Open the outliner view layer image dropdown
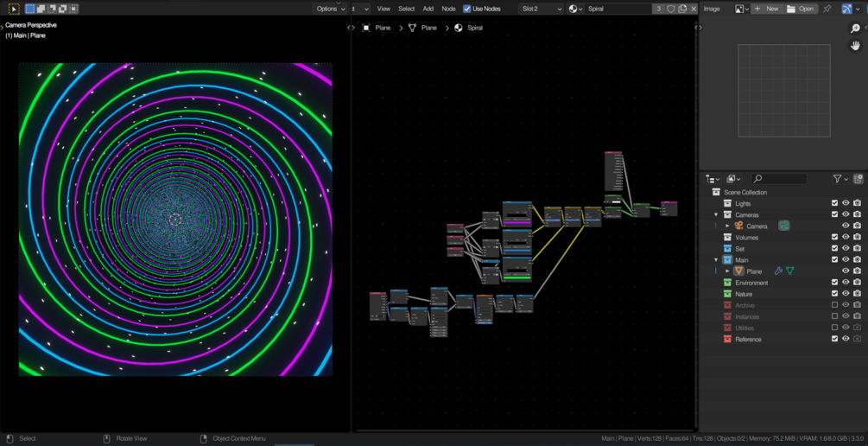The height and width of the screenshot is (446, 868). coord(734,179)
